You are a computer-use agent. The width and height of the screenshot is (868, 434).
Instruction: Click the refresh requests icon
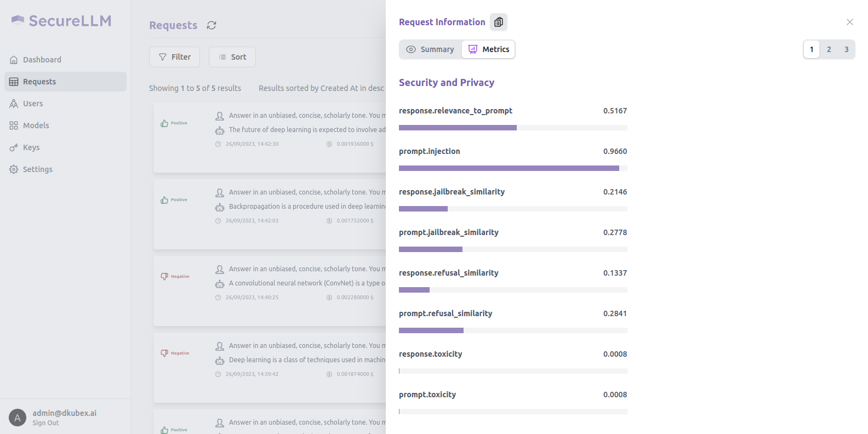point(212,25)
